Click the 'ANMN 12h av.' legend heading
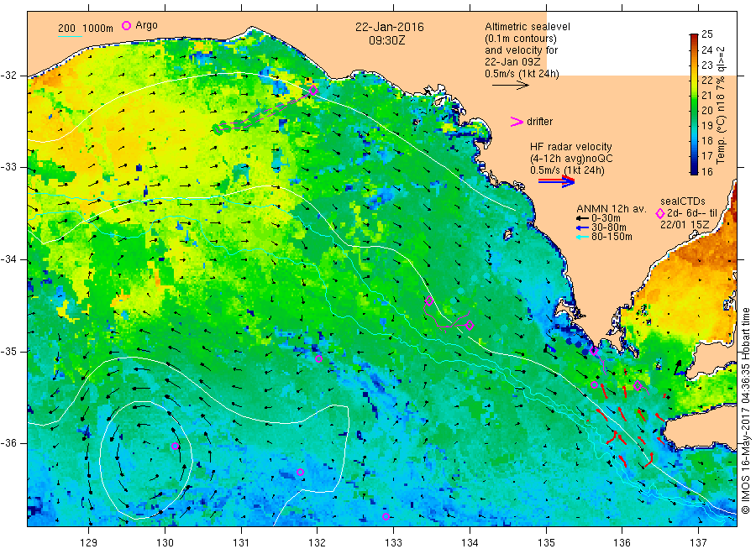The image size is (756, 554). (612, 209)
